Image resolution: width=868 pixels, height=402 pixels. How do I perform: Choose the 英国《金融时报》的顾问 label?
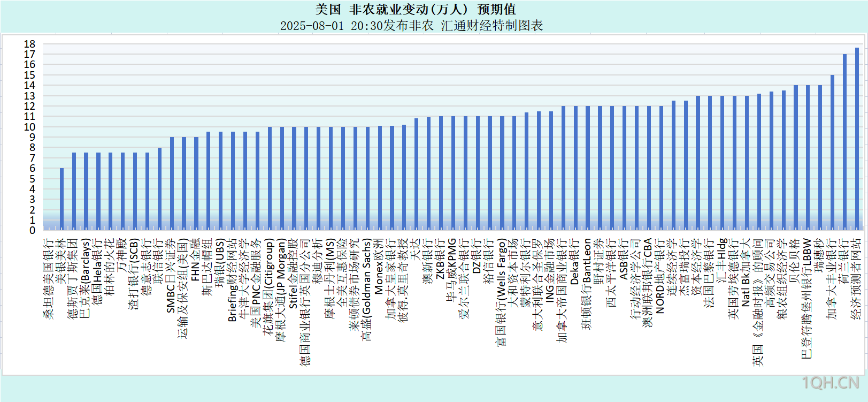tap(759, 302)
